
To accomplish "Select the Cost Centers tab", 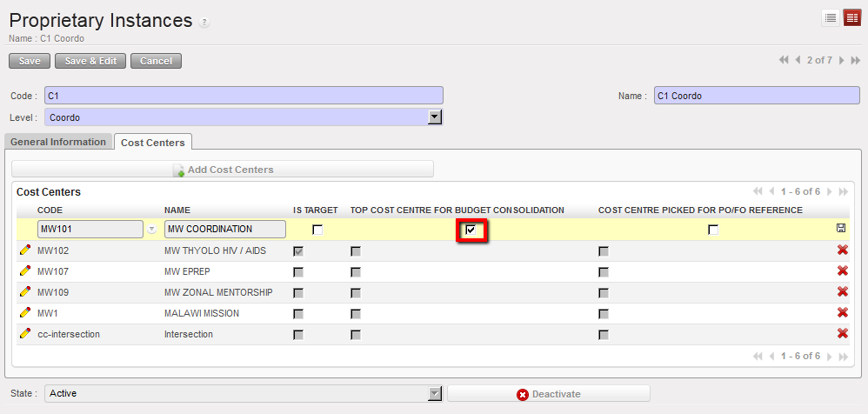I will coord(153,142).
